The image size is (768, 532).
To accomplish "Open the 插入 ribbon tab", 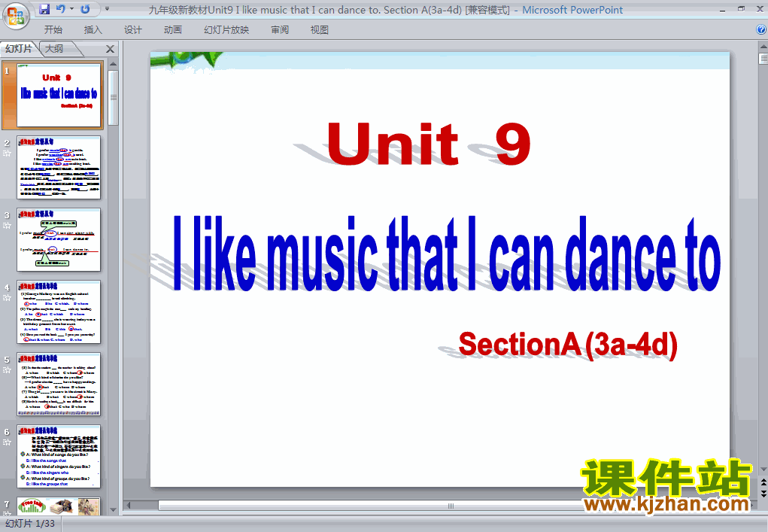I will (x=93, y=30).
